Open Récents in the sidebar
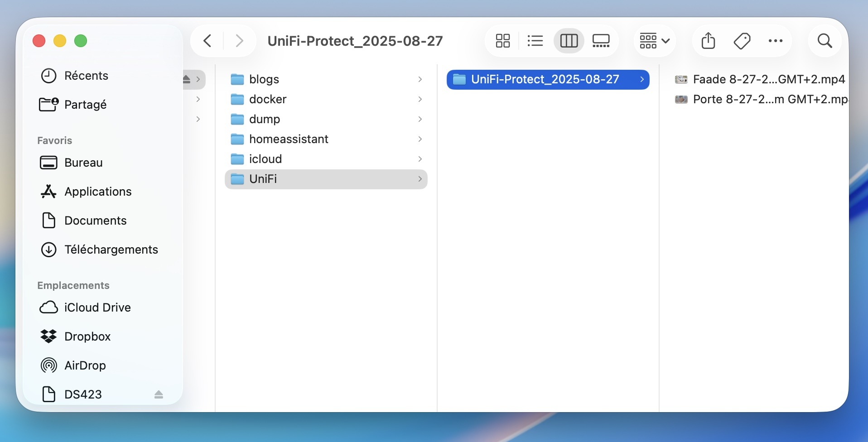This screenshot has width=868, height=442. [x=103, y=76]
